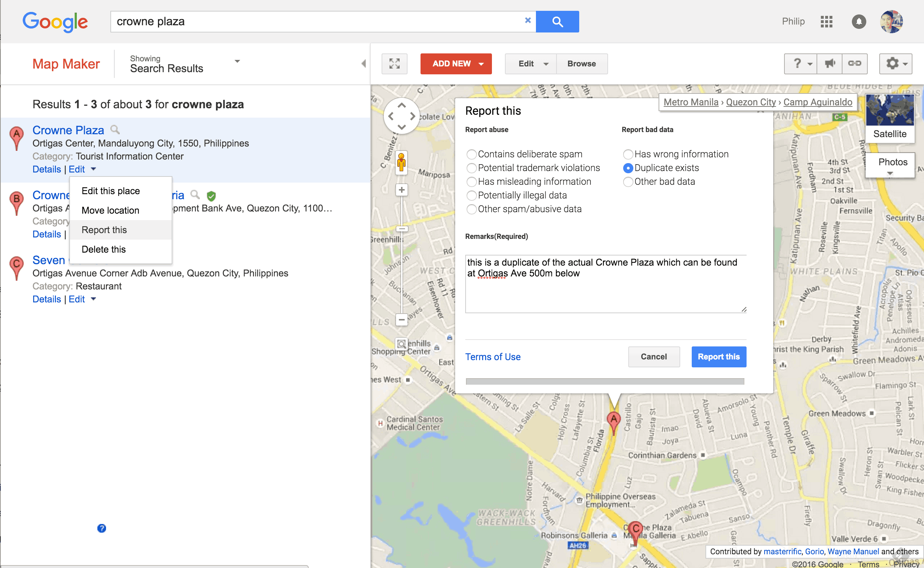
Task: Click the Remarks text area
Action: point(606,284)
